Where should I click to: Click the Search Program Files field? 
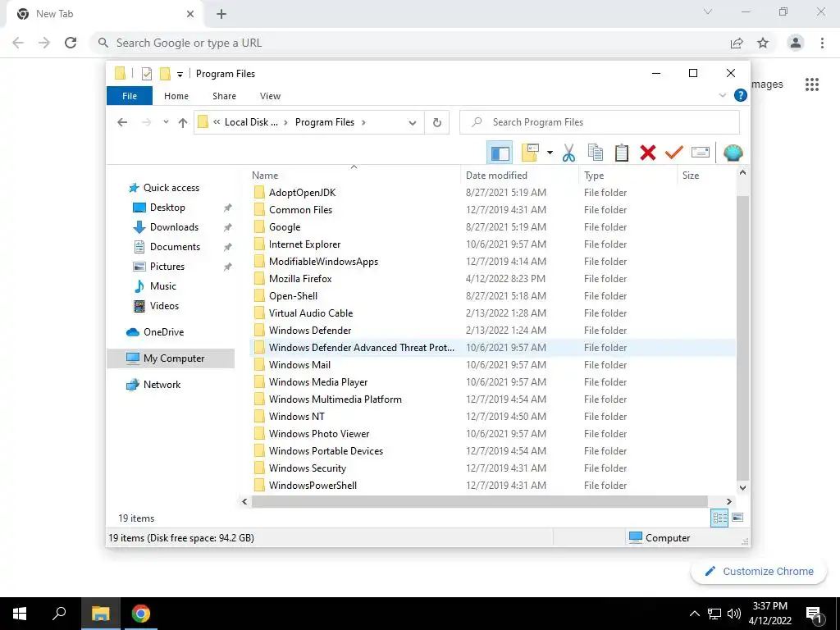click(x=600, y=122)
